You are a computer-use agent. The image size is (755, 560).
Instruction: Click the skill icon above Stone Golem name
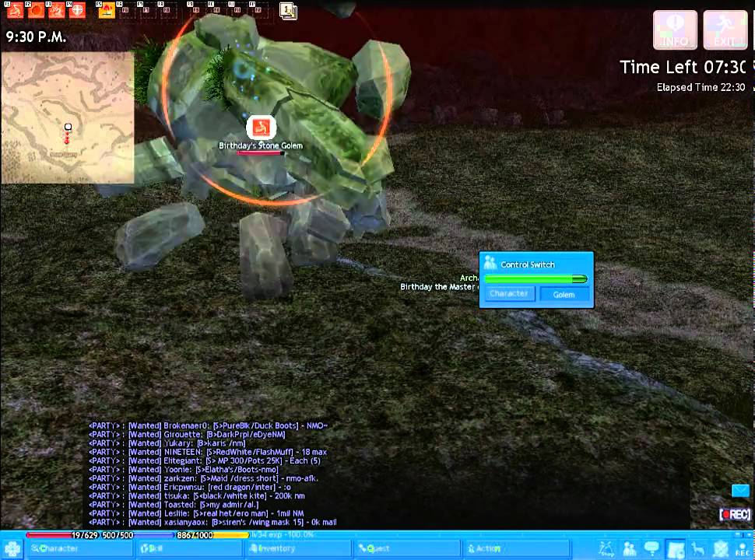261,128
